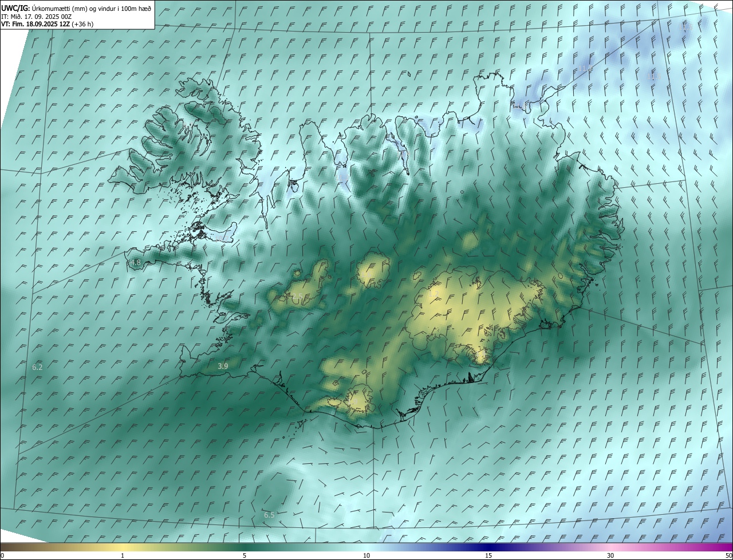733x560 pixels.
Task: Click the 3.9 value label on the map
Action: [223, 366]
